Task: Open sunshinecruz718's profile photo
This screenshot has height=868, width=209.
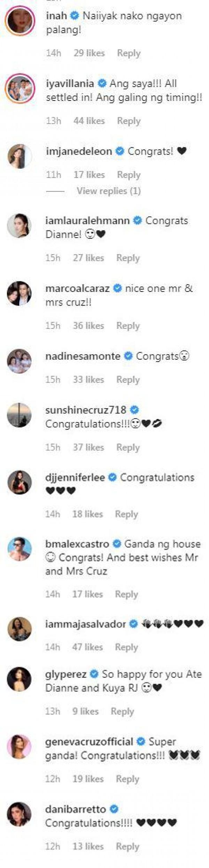Action: pyautogui.click(x=20, y=415)
